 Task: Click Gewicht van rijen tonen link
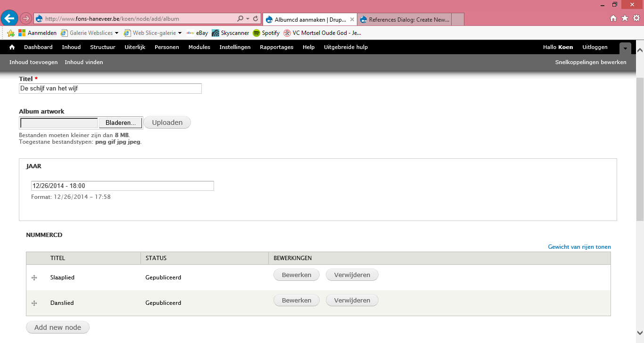[x=579, y=247]
